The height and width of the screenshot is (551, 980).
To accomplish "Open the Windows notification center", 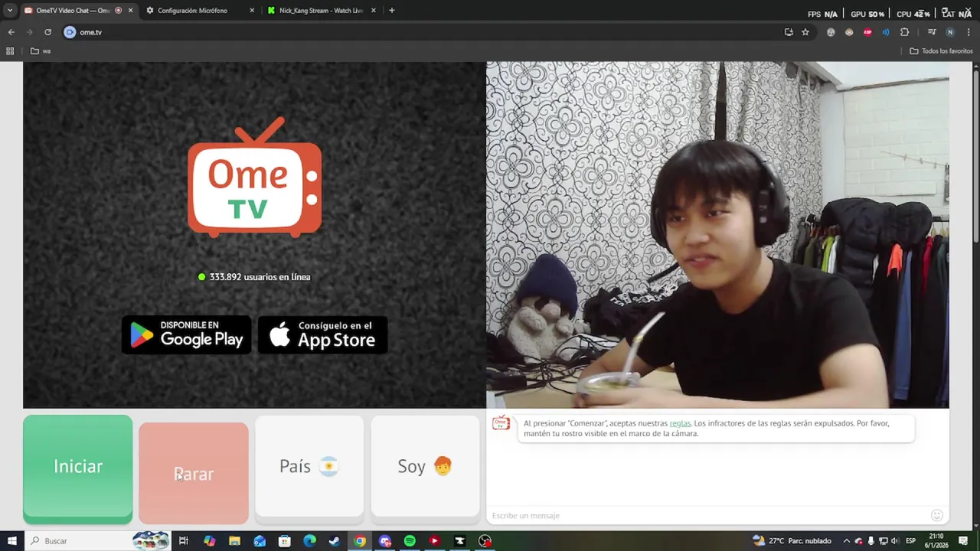I will pos(963,541).
